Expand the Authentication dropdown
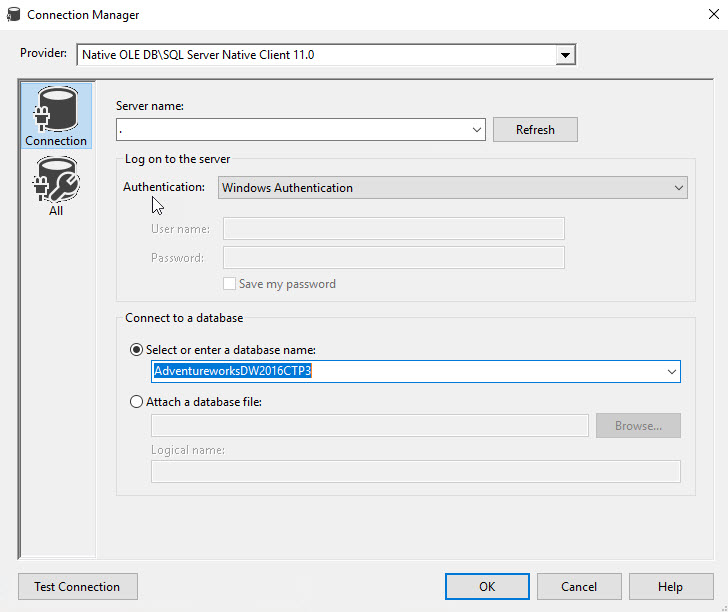The image size is (728, 612). (678, 188)
